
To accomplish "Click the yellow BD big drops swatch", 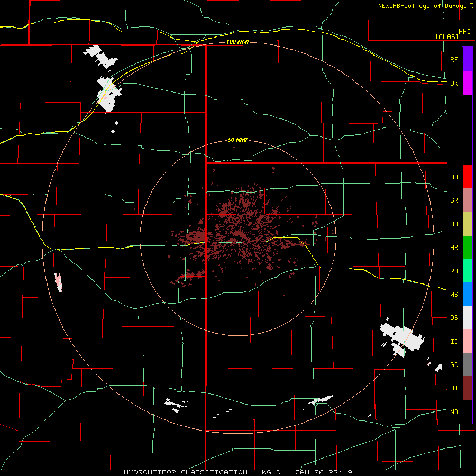I will click(x=467, y=224).
